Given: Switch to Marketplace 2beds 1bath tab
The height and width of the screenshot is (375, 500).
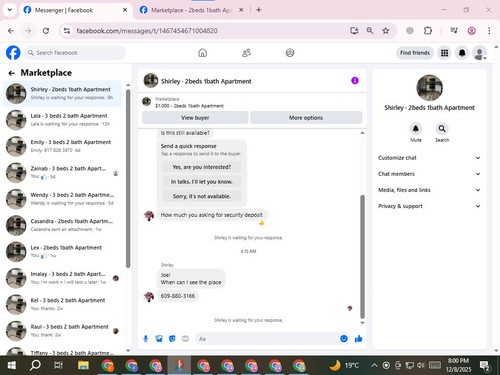Looking at the screenshot, I should point(191,10).
